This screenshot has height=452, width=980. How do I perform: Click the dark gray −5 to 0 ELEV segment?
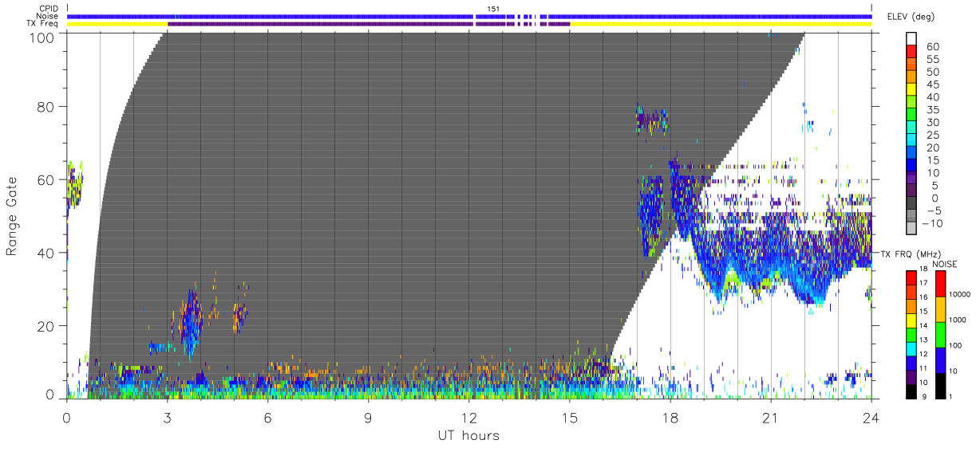click(913, 204)
